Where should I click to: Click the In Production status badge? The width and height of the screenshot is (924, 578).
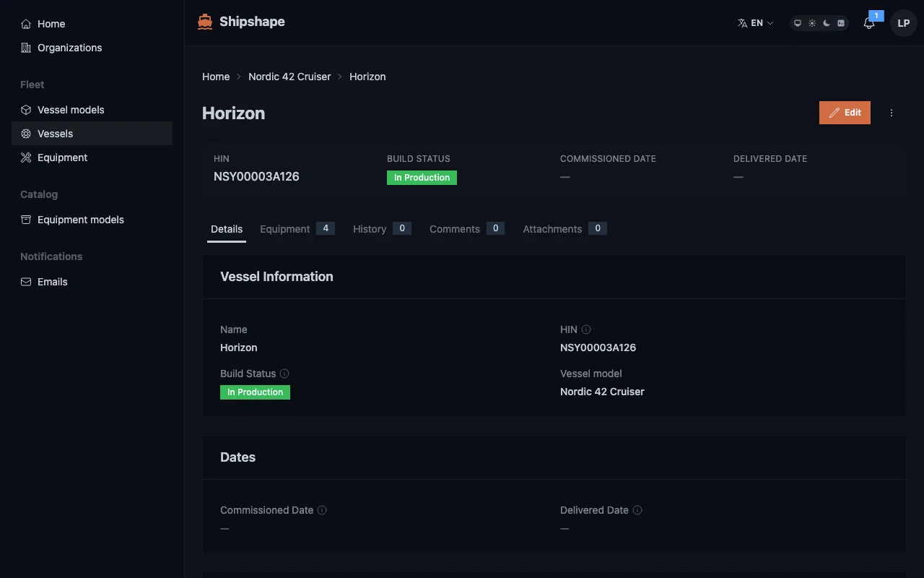[422, 177]
